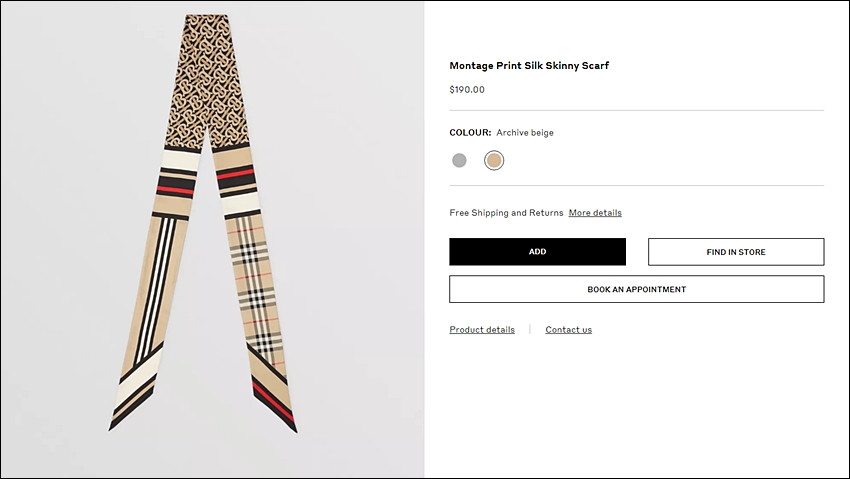The image size is (850, 479).
Task: Click the red-striped pointed tip of the right tail
Action: click(x=278, y=405)
